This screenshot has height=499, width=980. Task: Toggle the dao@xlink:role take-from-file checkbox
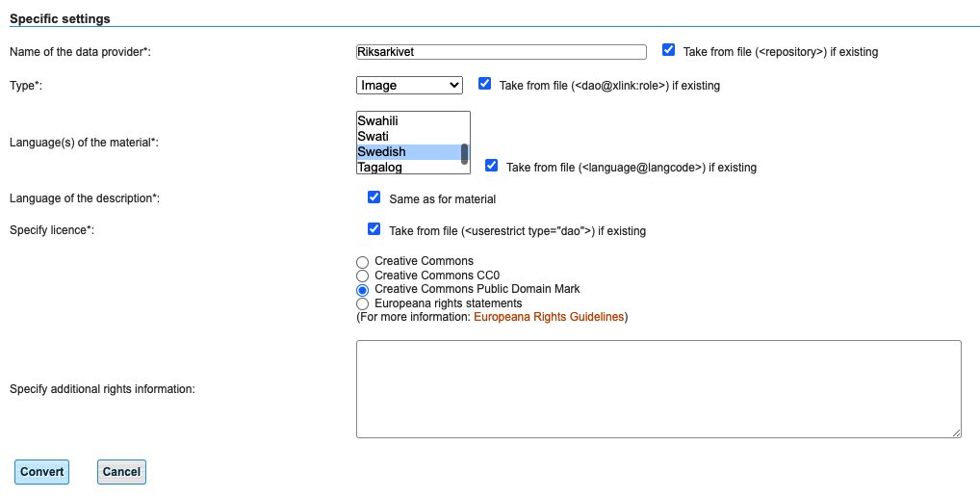[x=484, y=83]
